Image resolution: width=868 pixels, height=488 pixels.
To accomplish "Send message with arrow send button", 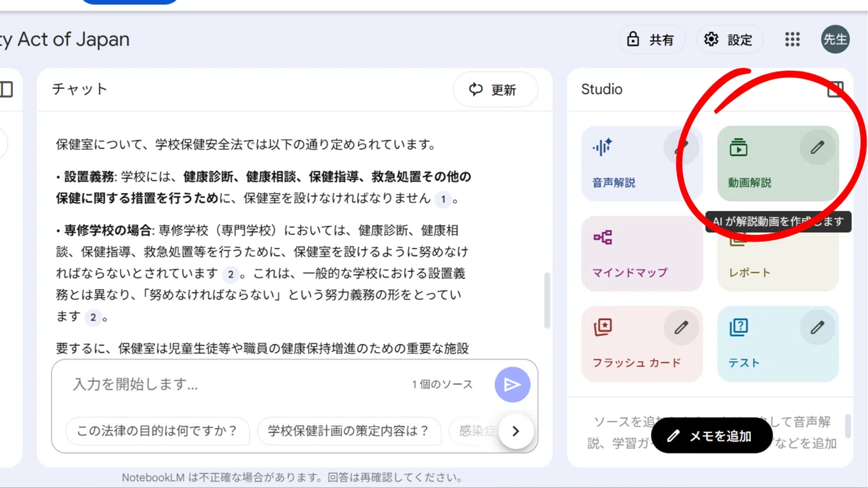I will (512, 385).
